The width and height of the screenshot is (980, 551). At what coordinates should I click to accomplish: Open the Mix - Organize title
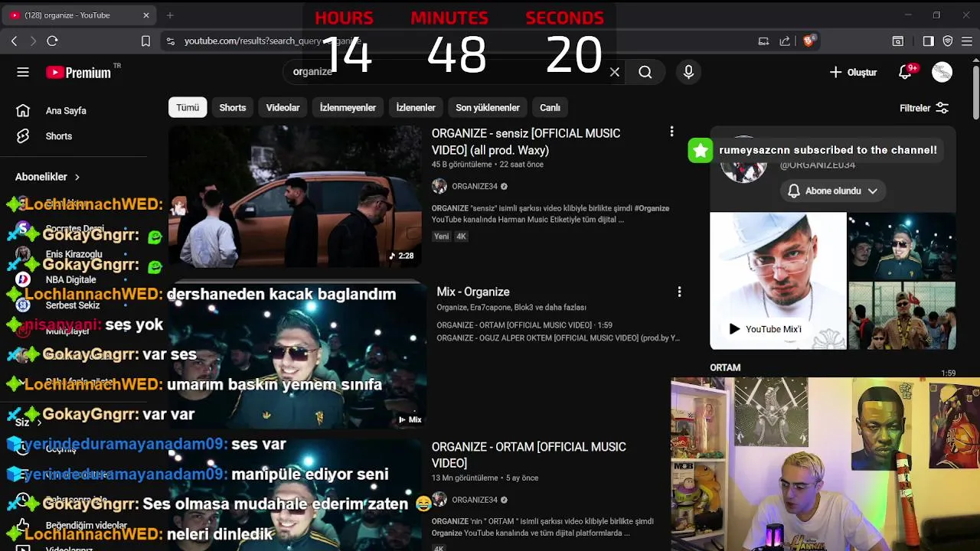[x=473, y=292]
